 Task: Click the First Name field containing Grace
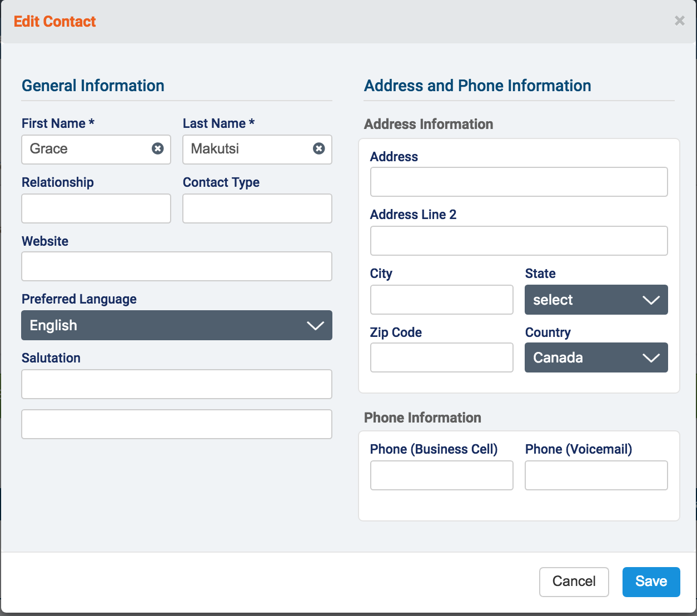[x=86, y=149]
